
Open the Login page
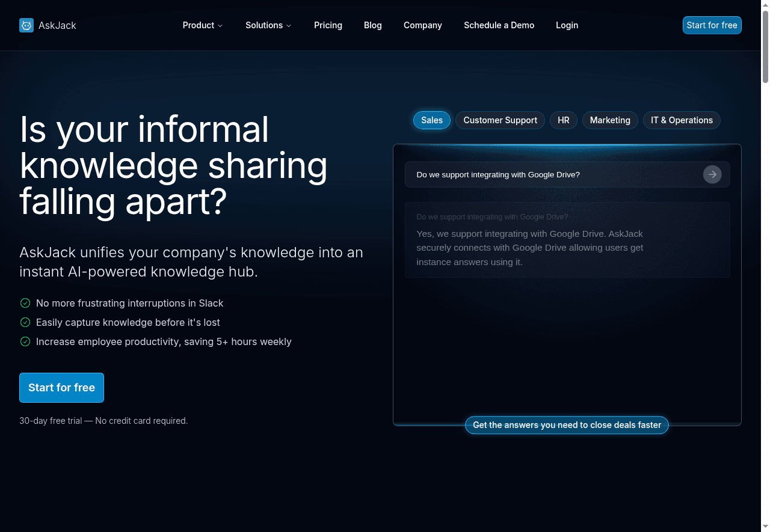coord(567,25)
